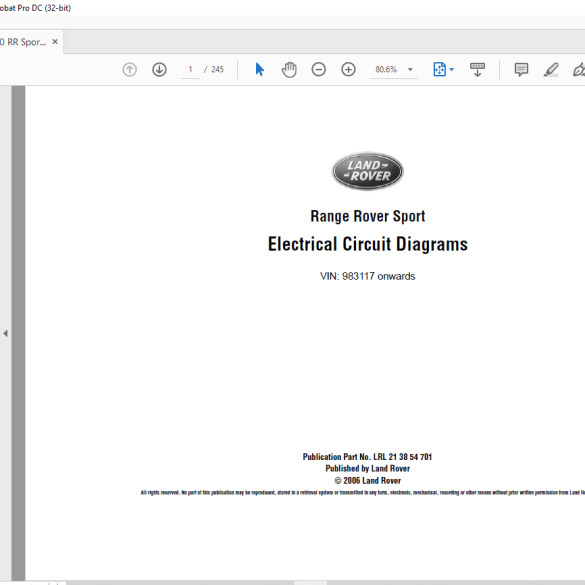
Task: Open the zoom level dropdown arrow
Action: [x=410, y=69]
